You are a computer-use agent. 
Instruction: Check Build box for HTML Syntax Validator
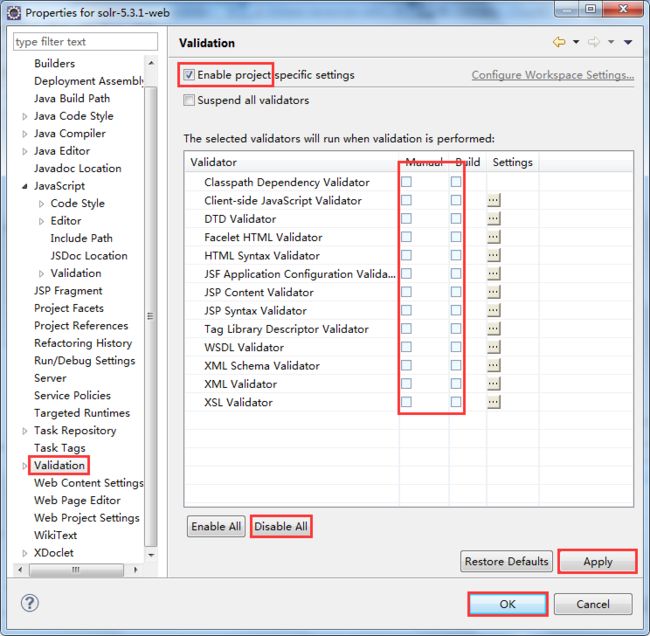[456, 255]
